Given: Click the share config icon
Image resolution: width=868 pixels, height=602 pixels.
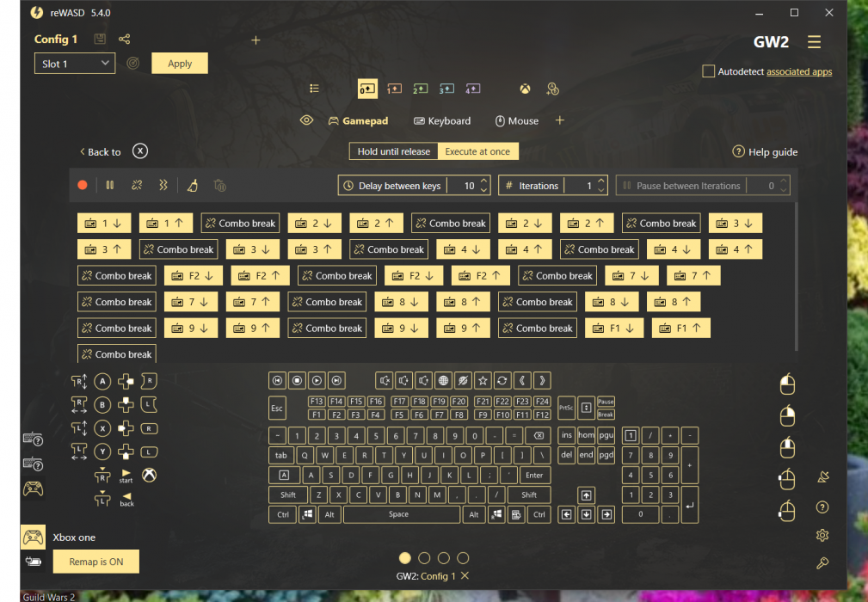Looking at the screenshot, I should point(125,39).
